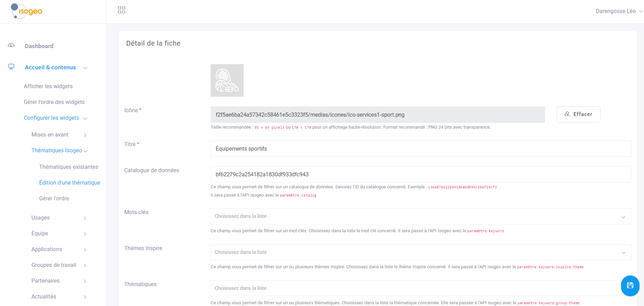Expand the Mises en avant submenu
The height and width of the screenshot is (306, 644).
[59, 135]
